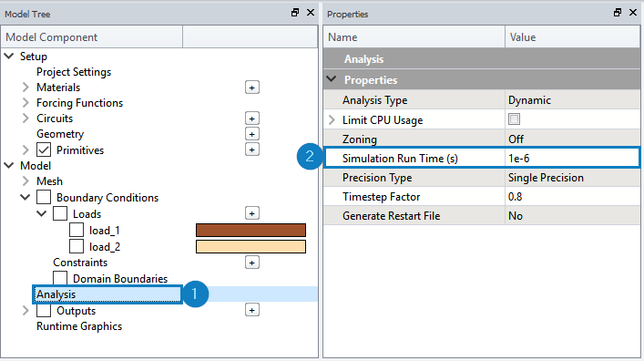Click the Value column header
644x361 pixels.
coord(573,37)
